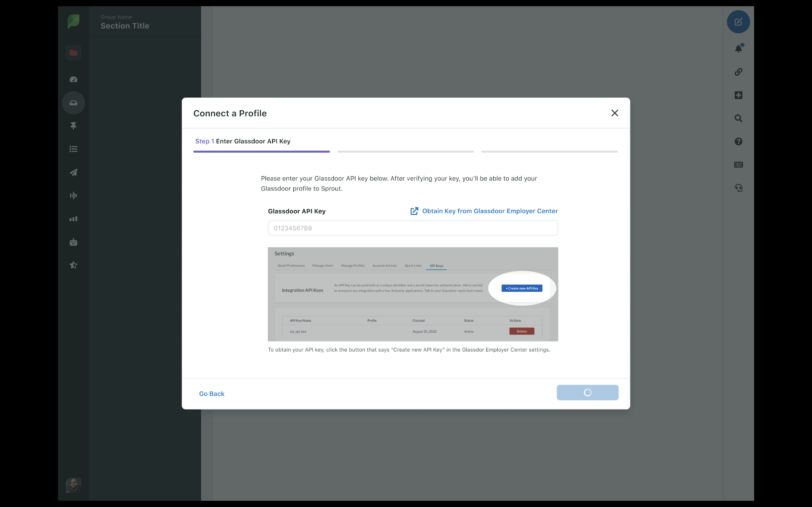Contact support via the headset icon
Viewport: 812px width, 507px height.
[x=738, y=188]
